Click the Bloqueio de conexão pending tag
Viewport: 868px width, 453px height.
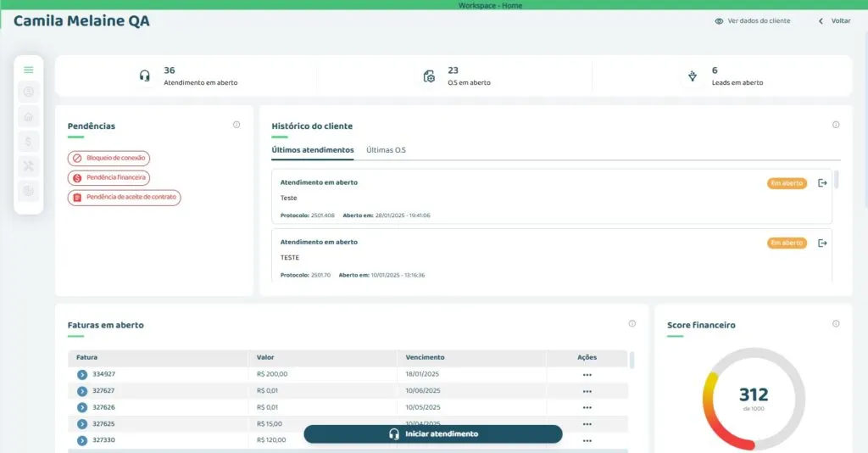coord(108,159)
